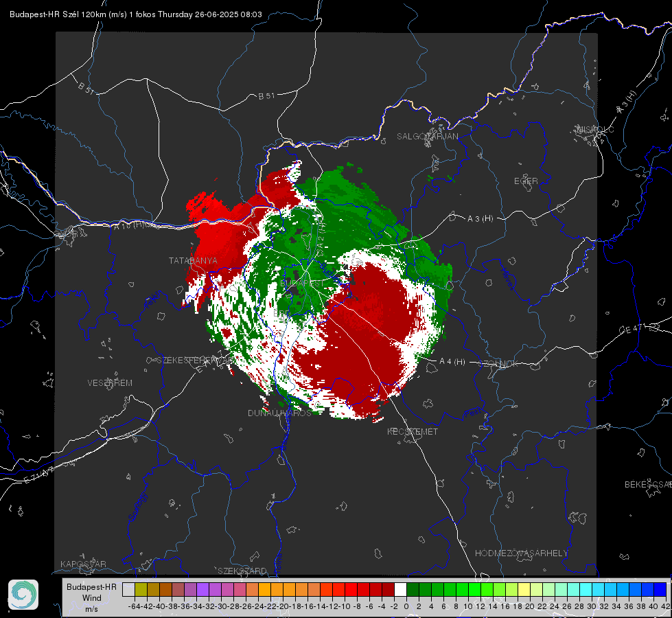
Task: Click the 'm/s' unit label in the legend
Action: [x=91, y=608]
